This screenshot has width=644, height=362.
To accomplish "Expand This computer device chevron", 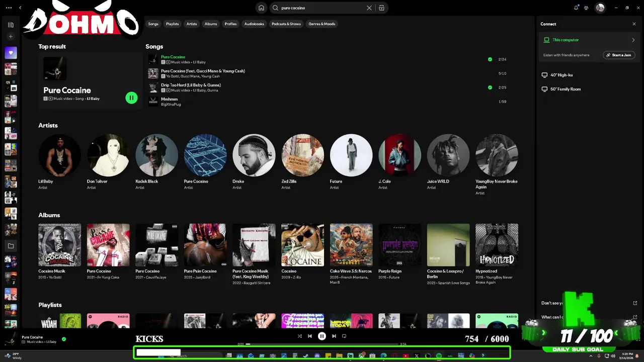I will tap(633, 40).
